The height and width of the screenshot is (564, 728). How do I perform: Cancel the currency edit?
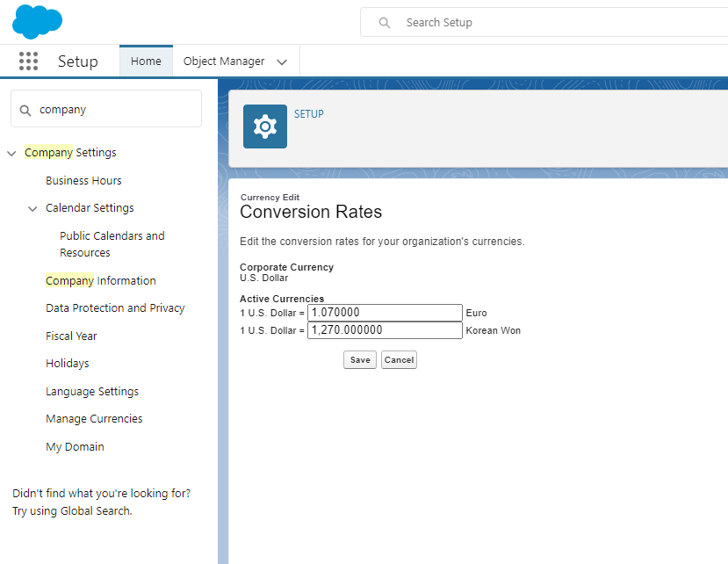399,360
